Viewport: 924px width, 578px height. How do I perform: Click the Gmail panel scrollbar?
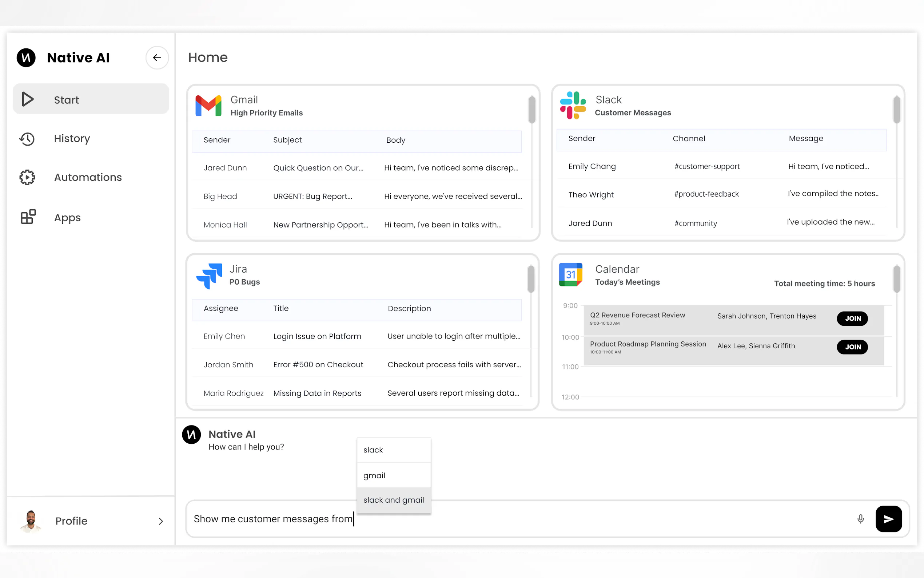click(531, 110)
